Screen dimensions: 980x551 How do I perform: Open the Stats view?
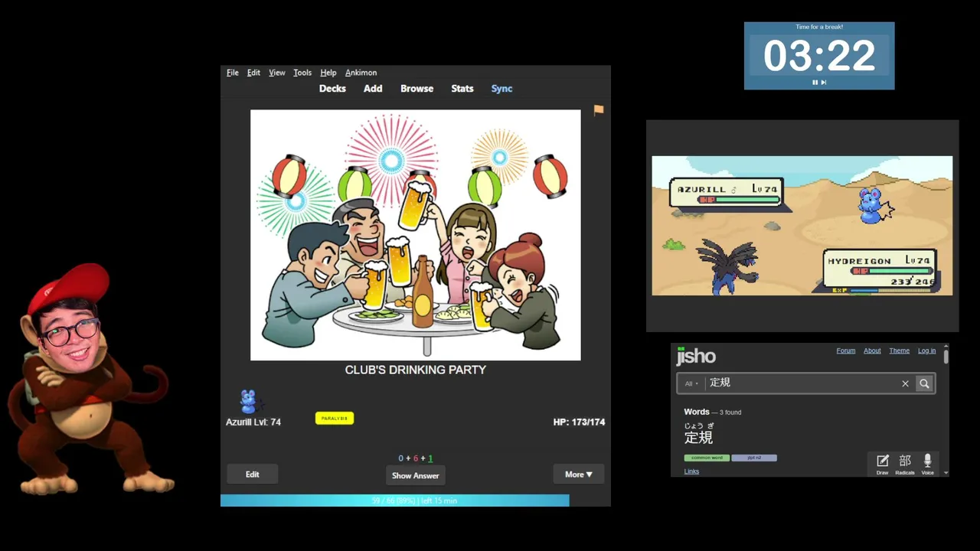click(462, 89)
